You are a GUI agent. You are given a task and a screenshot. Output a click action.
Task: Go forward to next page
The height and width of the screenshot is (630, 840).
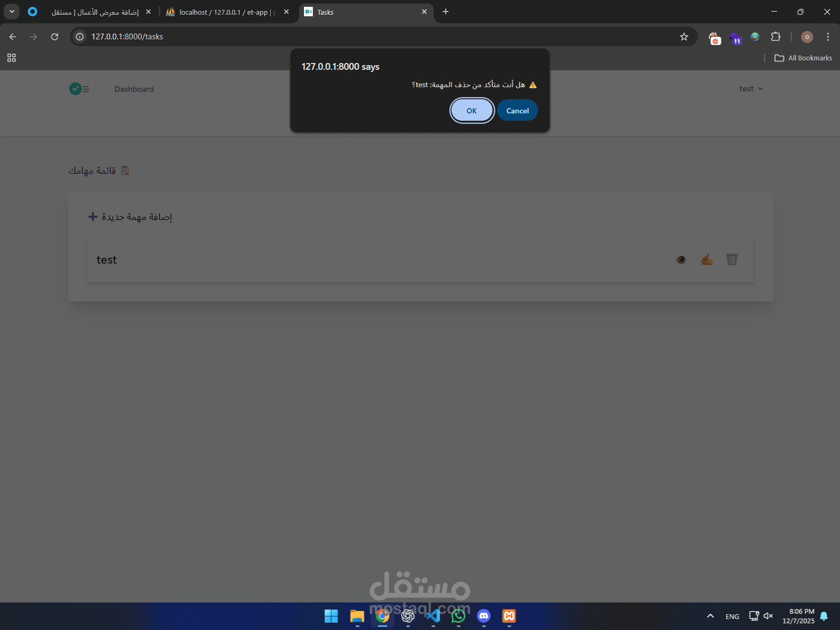pyautogui.click(x=34, y=37)
